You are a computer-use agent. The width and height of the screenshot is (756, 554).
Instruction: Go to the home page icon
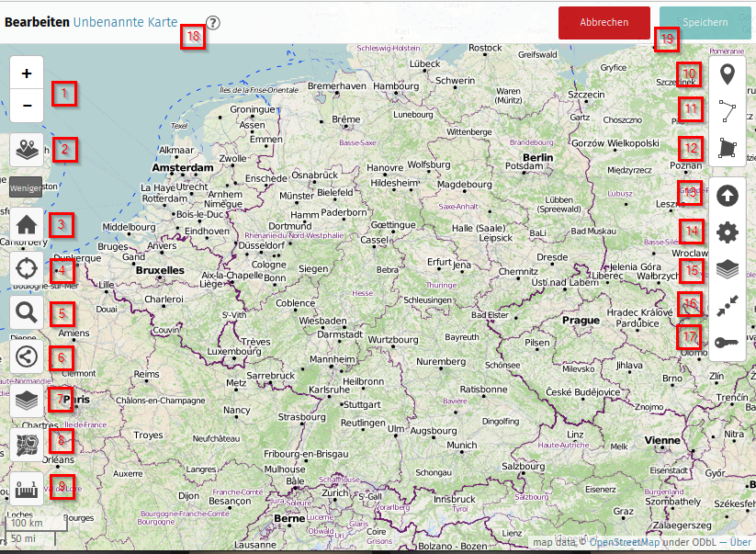coord(27,224)
